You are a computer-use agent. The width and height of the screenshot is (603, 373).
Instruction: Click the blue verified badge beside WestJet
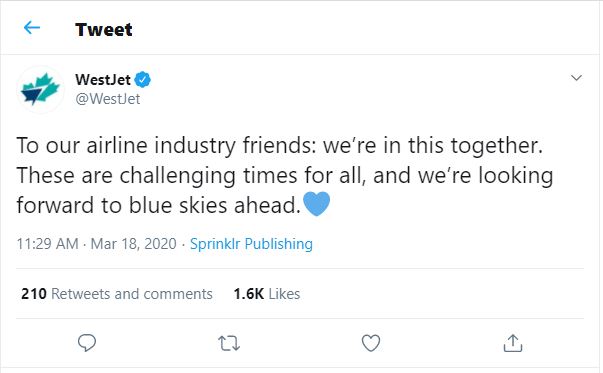pos(143,80)
